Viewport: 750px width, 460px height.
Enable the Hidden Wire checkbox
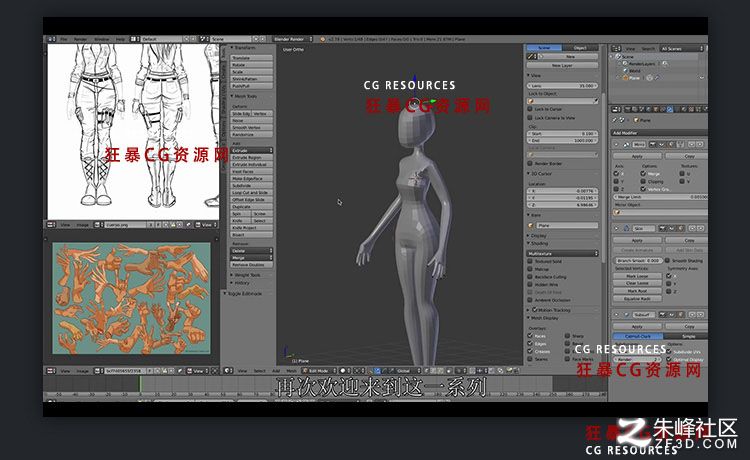coord(530,284)
